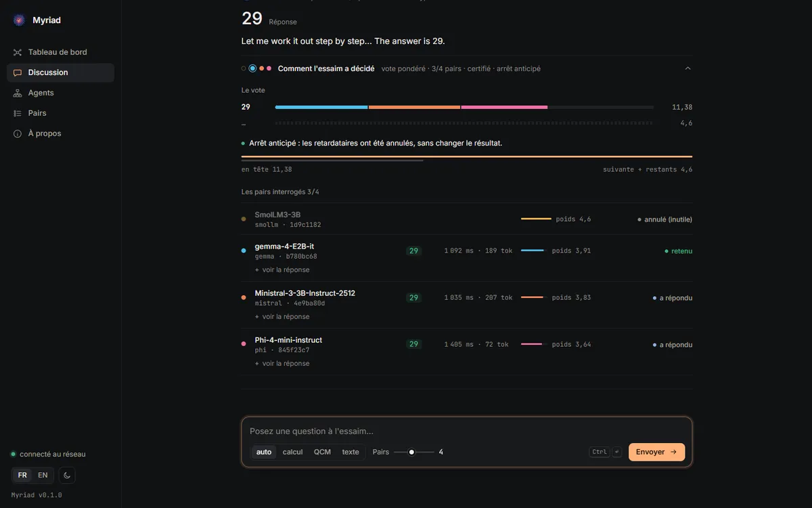The width and height of the screenshot is (812, 508).
Task: Click "1 405 ms · 72 tok" stats
Action: [x=476, y=344]
